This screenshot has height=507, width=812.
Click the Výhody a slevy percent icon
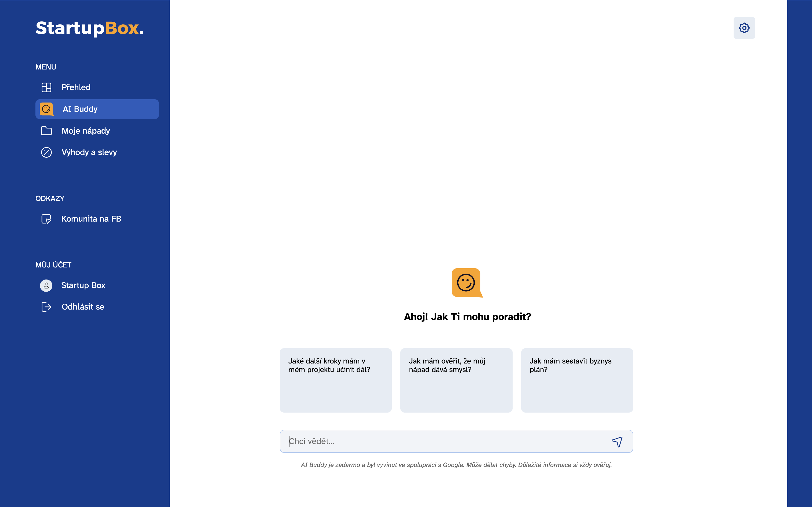tap(46, 152)
